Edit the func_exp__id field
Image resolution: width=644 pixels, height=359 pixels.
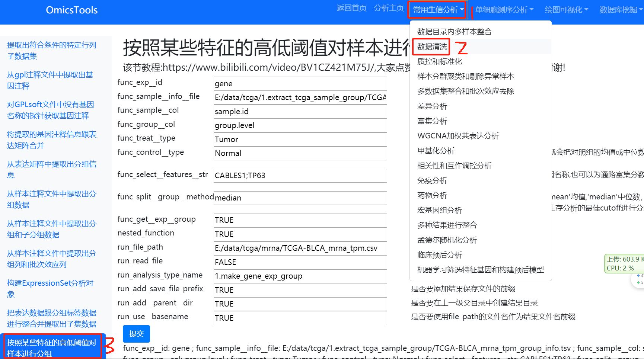point(300,84)
